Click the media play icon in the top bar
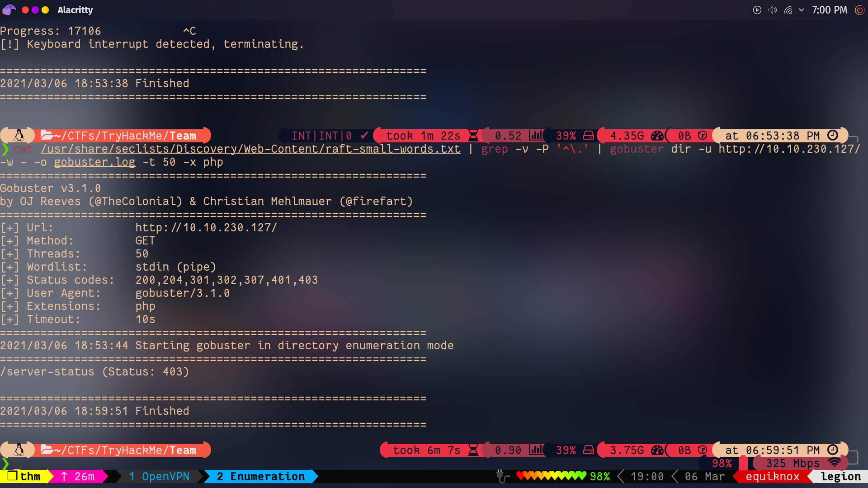The width and height of the screenshot is (868, 488). pyautogui.click(x=757, y=10)
